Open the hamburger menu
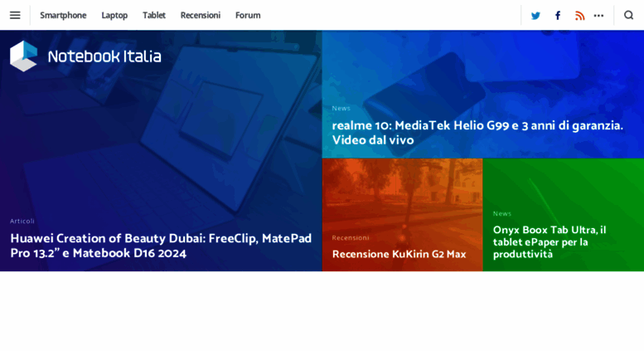The image size is (644, 351). click(x=15, y=15)
